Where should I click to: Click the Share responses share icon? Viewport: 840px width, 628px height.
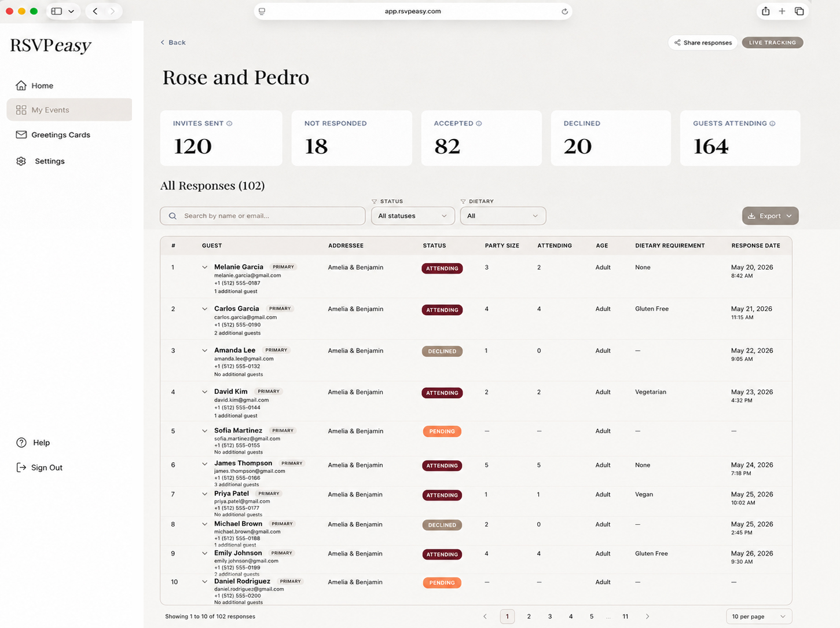(677, 43)
